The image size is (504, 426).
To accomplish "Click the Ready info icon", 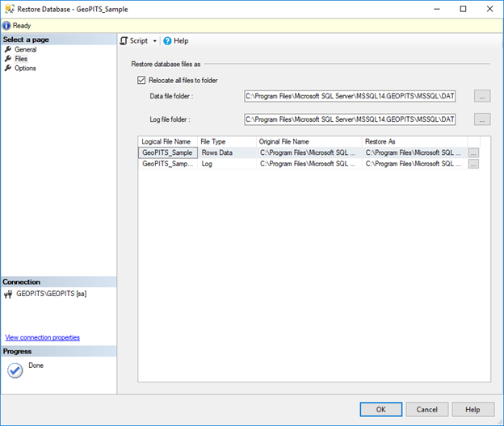I will coord(6,26).
